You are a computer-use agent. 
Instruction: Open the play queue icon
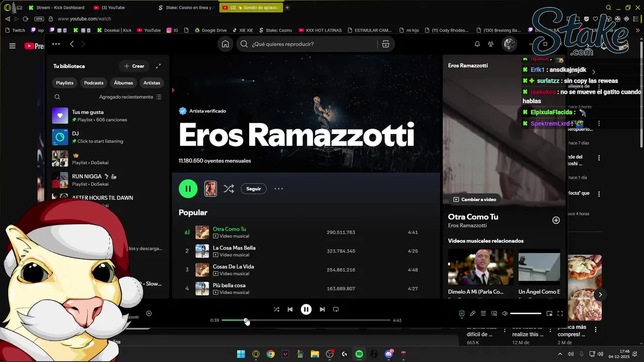click(x=483, y=314)
